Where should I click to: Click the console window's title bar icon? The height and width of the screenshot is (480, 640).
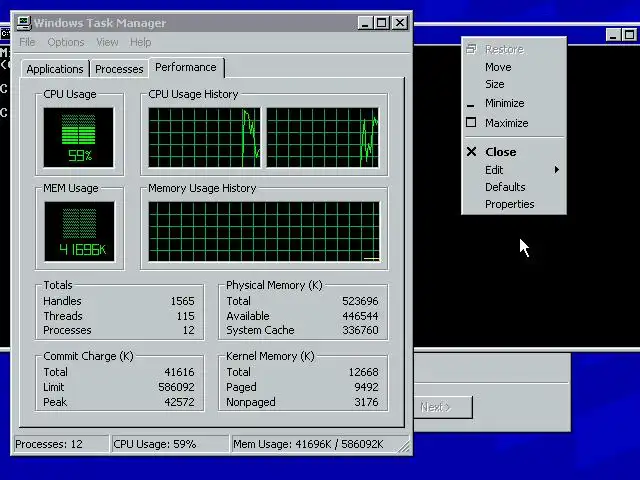click(5, 33)
